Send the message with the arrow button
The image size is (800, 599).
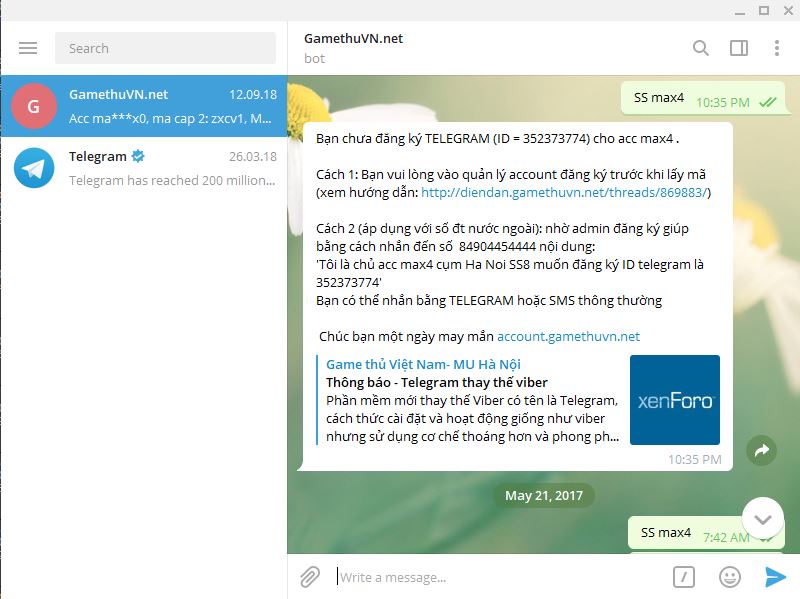776,577
